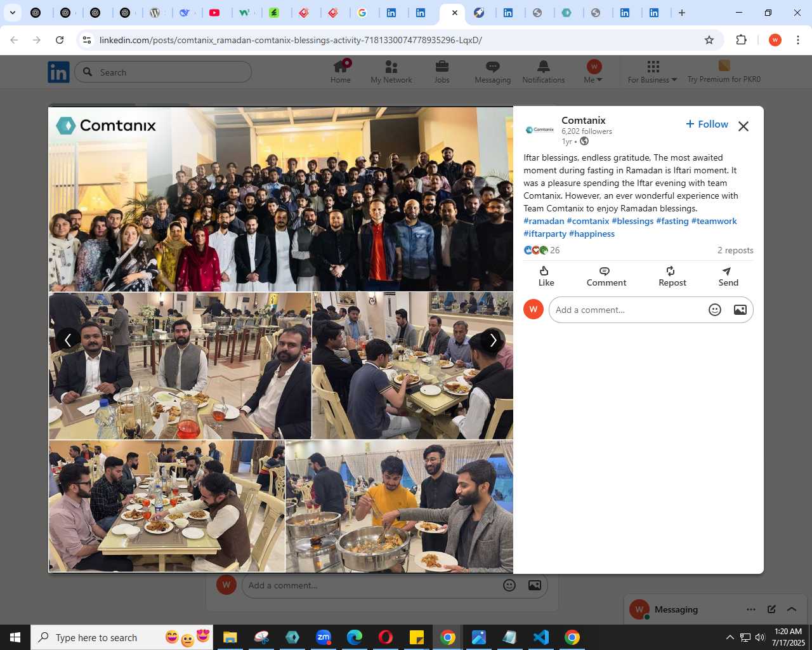
Task: Open the #comtanix hashtag
Action: tap(588, 221)
